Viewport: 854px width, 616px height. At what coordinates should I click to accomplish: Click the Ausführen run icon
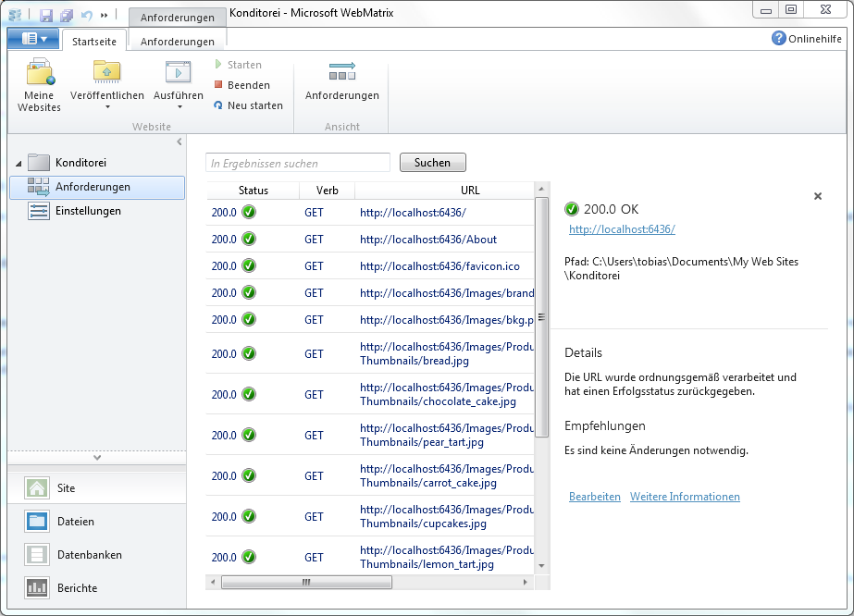pyautogui.click(x=178, y=71)
